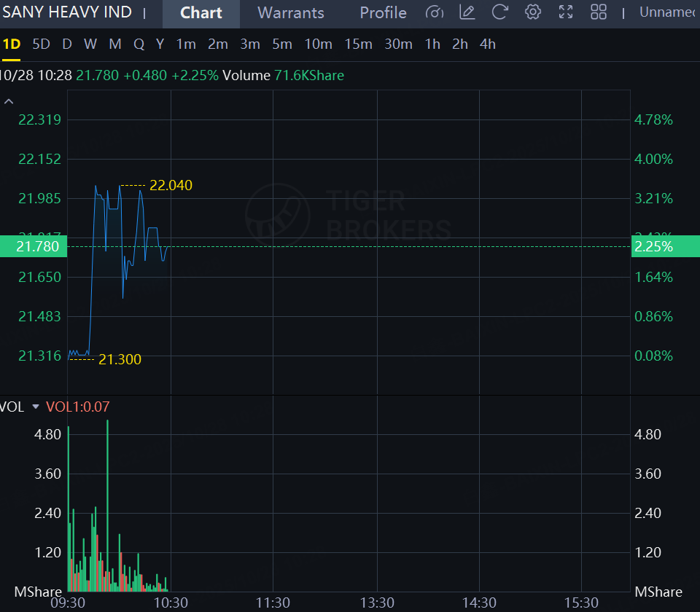Click the 14:30 time axis label
The width and height of the screenshot is (700, 612).
pos(479,603)
